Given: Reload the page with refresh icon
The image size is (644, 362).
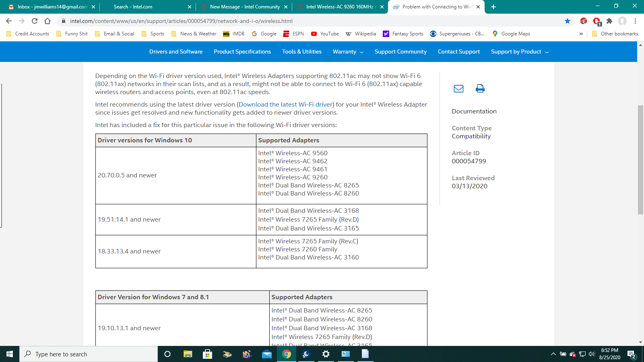Looking at the screenshot, I should pos(35,21).
